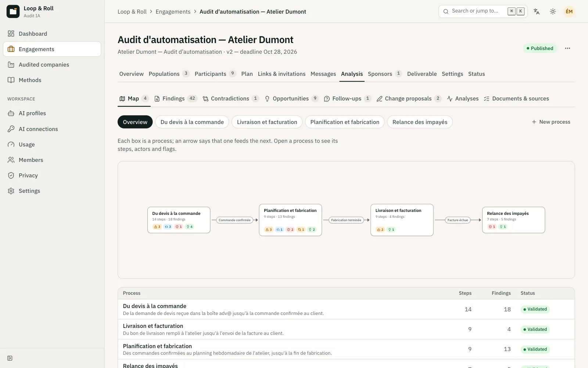588x368 pixels.
Task: Open the Du devis à la commande table row
Action: click(346, 309)
